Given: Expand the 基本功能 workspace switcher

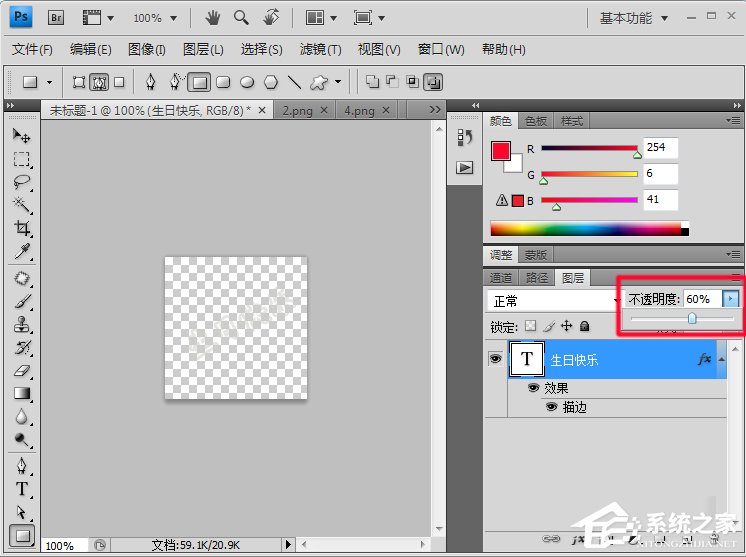Looking at the screenshot, I should pyautogui.click(x=633, y=18).
